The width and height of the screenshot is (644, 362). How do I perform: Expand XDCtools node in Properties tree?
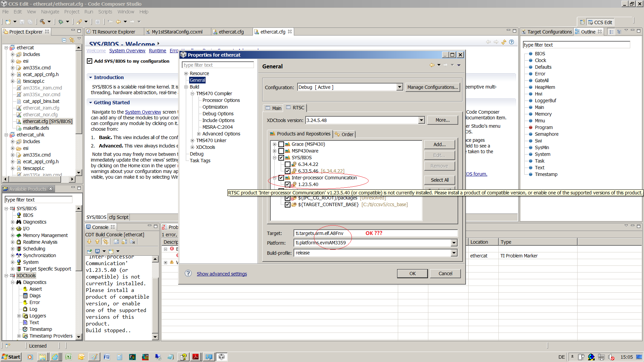192,147
